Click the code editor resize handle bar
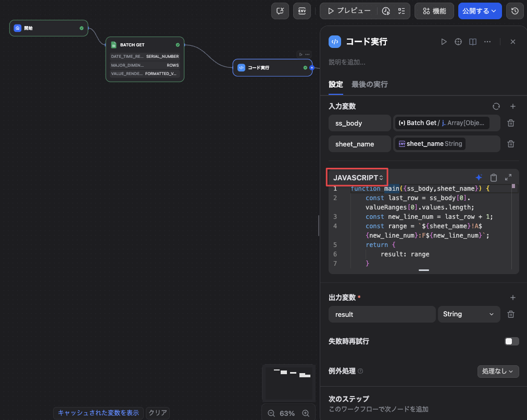The width and height of the screenshot is (527, 420). (423, 270)
